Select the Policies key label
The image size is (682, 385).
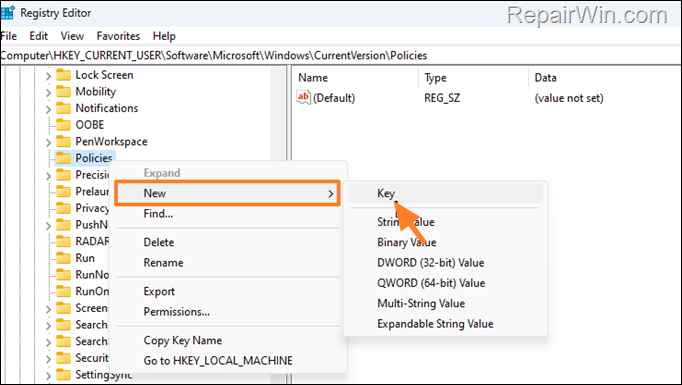click(94, 158)
